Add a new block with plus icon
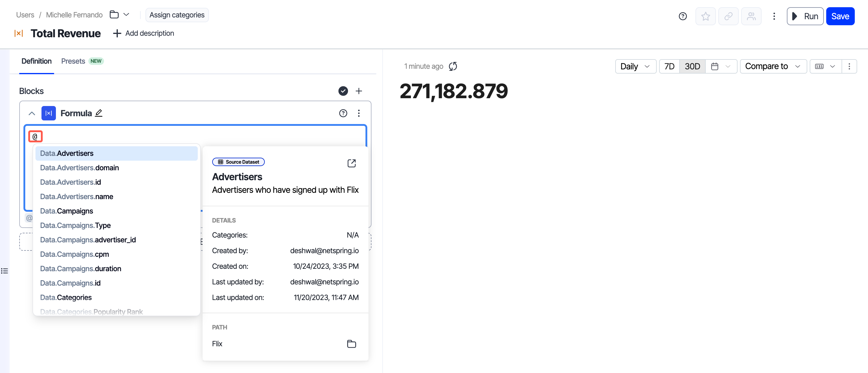This screenshot has height=373, width=868. click(x=359, y=91)
